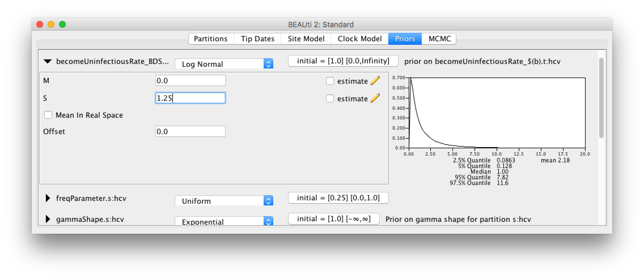Click initial = [1.0] [-∞,∞] button
This screenshot has height=279, width=644.
point(334,219)
